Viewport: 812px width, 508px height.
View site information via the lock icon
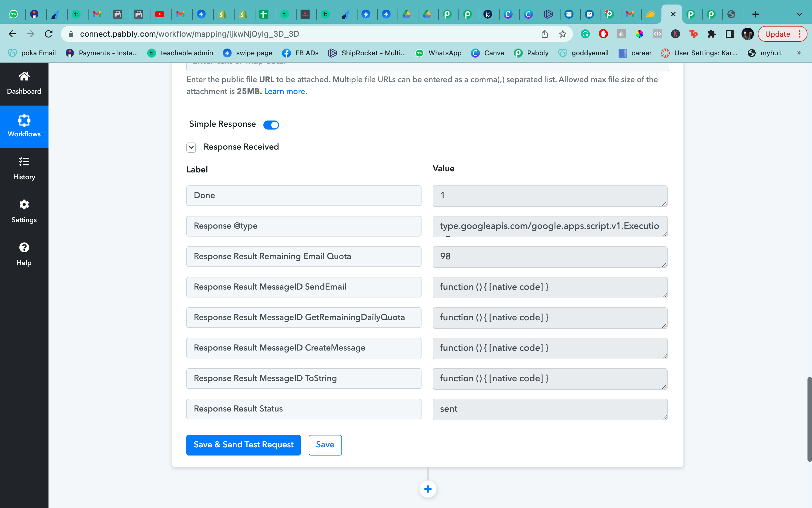click(x=71, y=34)
